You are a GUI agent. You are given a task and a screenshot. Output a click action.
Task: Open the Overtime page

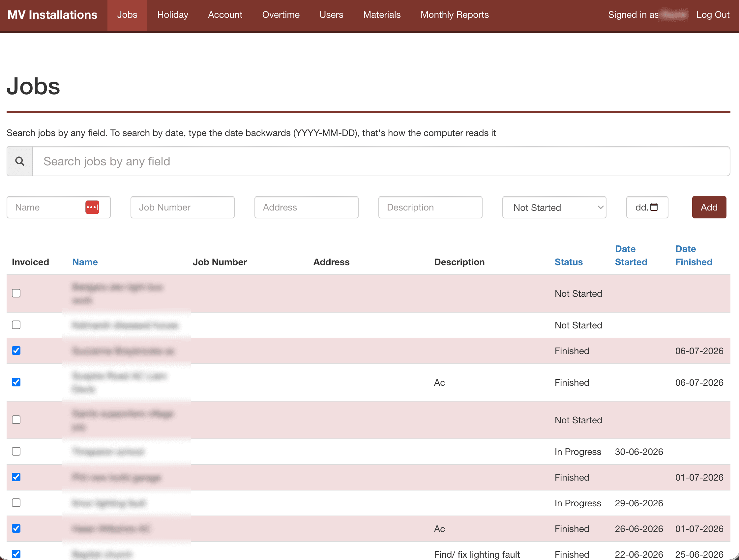[281, 15]
